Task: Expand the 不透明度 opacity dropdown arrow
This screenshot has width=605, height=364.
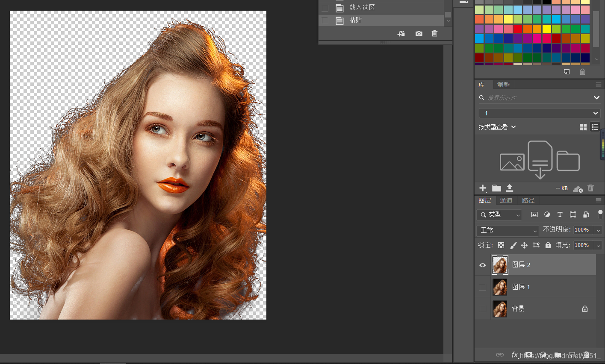Action: 598,230
